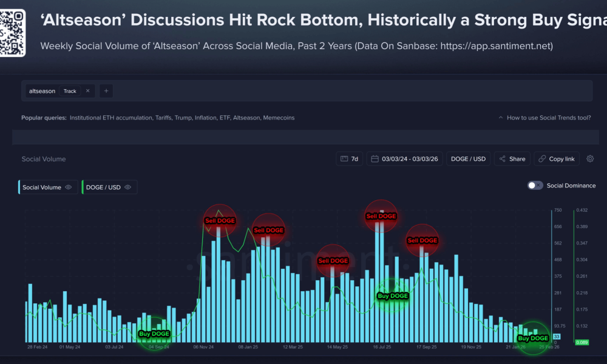This screenshot has width=607, height=364.
Task: Hide DOGE / USD line via eye icon
Action: (128, 187)
